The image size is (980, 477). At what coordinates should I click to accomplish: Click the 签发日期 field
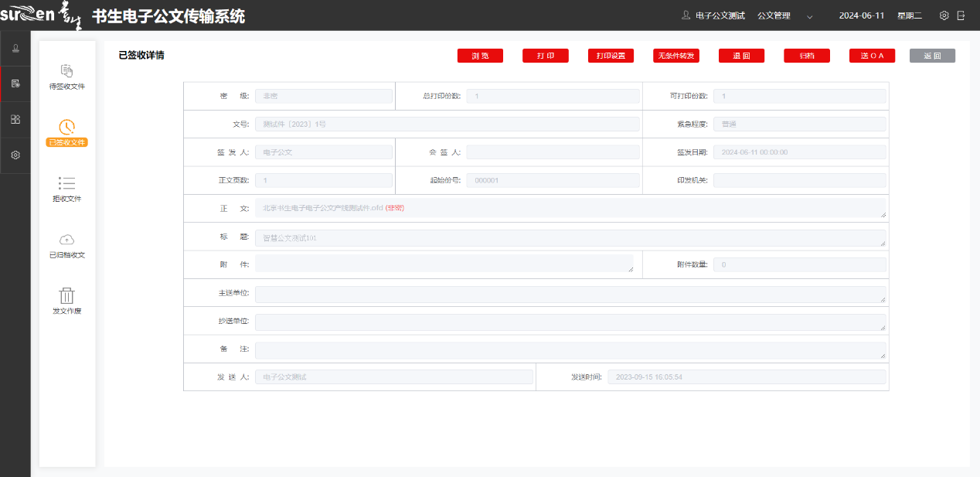pos(800,152)
